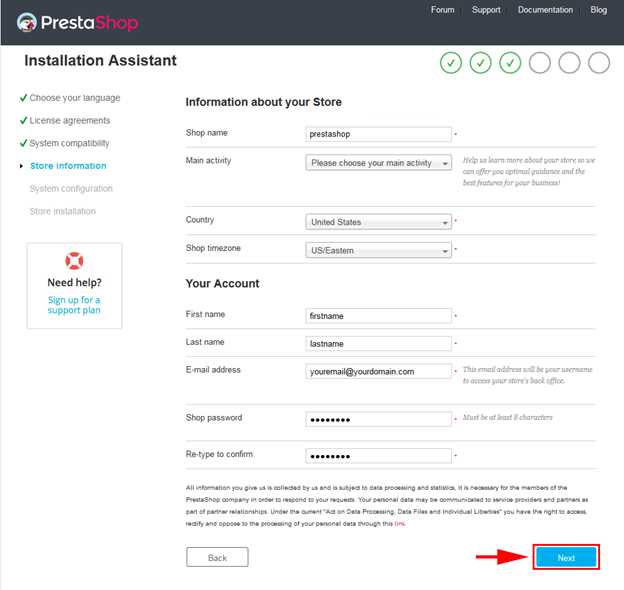This screenshot has height=590, width=624.
Task: Click the first completed step circle
Action: click(450, 64)
